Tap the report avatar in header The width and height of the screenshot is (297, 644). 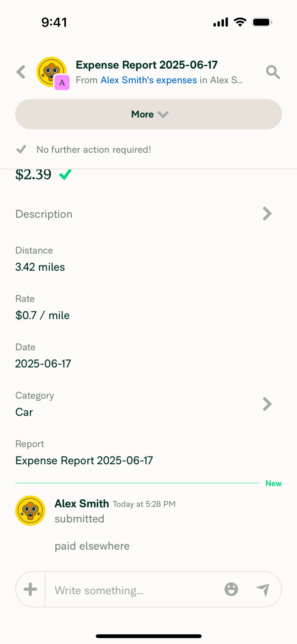click(50, 71)
